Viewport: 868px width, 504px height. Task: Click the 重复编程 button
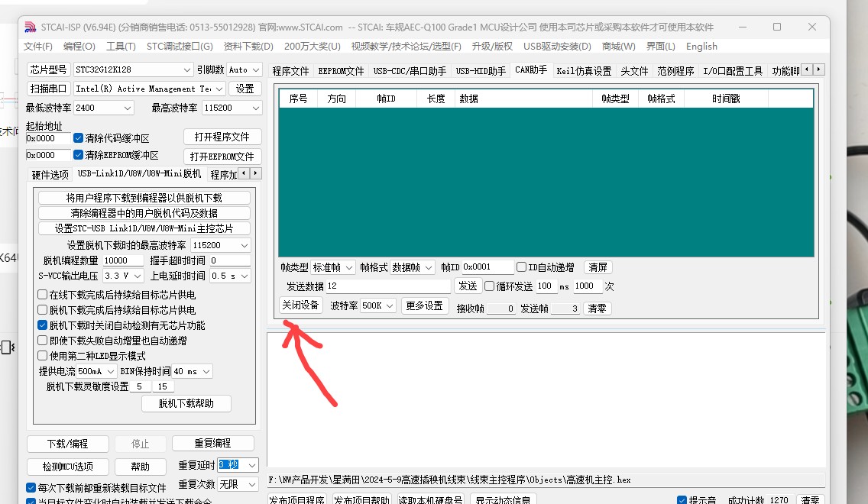tap(212, 443)
